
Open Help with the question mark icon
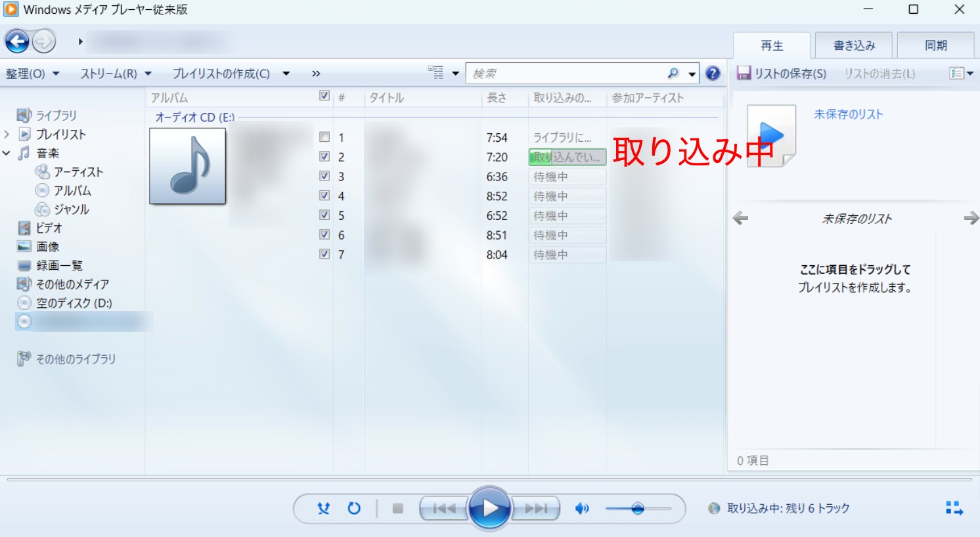tap(713, 74)
